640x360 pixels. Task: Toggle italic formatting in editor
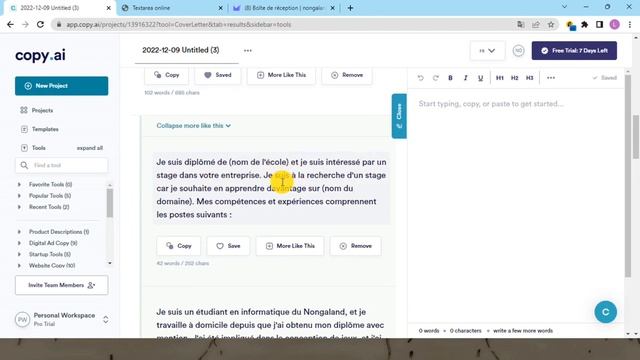(465, 78)
